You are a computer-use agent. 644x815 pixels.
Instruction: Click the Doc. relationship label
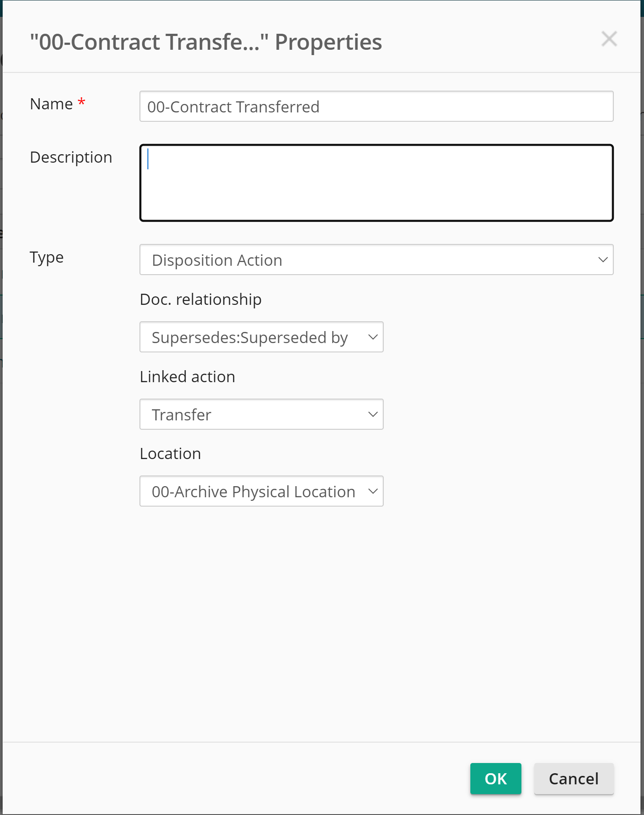click(201, 300)
